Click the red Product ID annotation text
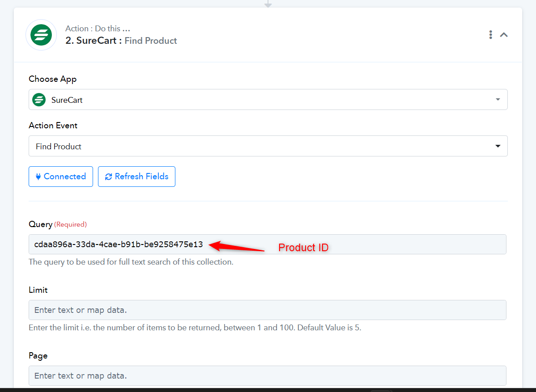536x392 pixels. pyautogui.click(x=303, y=248)
